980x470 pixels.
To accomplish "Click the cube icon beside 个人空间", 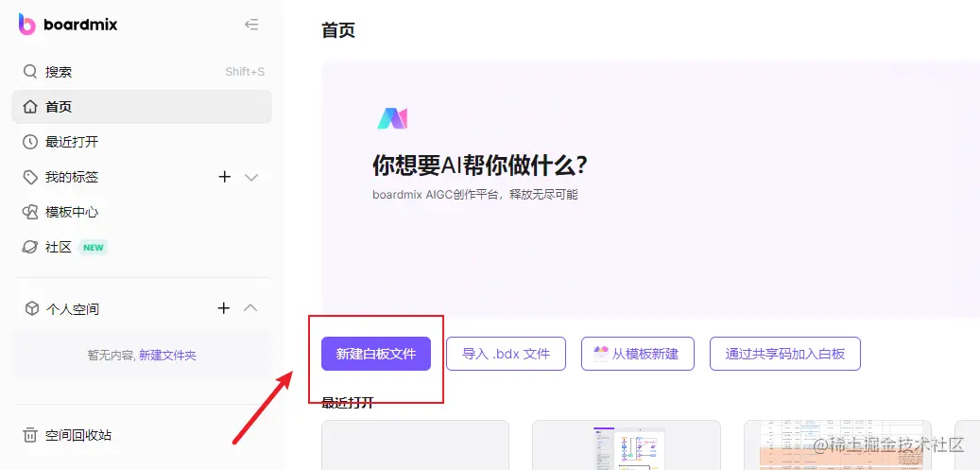I will click(x=31, y=308).
